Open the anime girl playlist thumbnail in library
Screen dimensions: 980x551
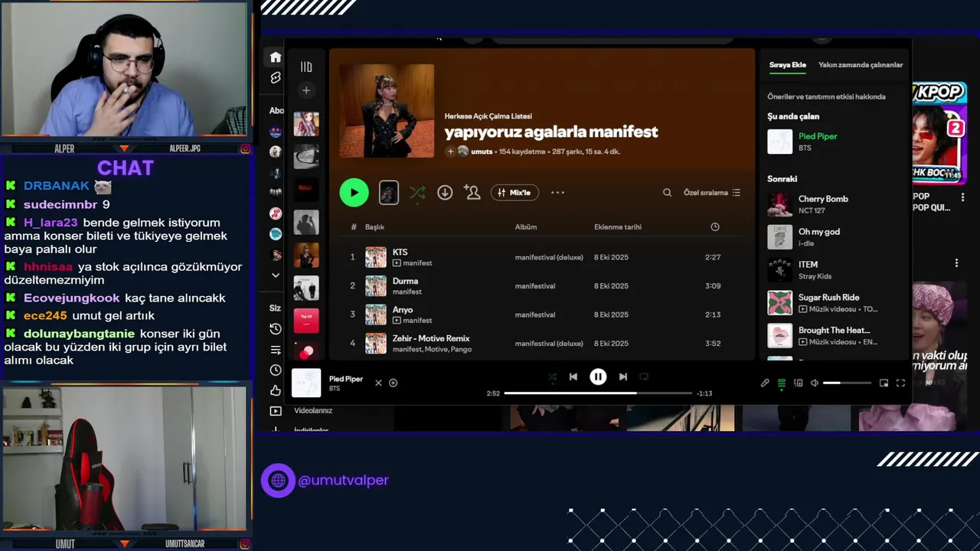coord(306,124)
